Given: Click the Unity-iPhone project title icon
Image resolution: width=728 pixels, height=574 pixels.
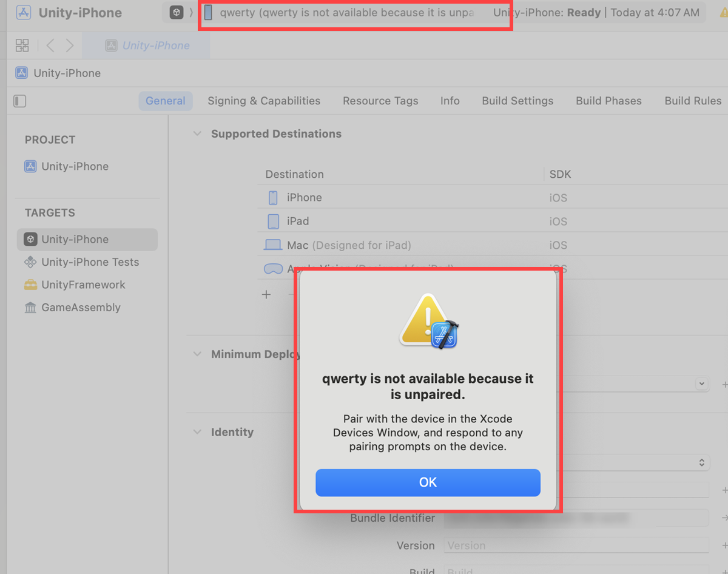Looking at the screenshot, I should coord(24,13).
